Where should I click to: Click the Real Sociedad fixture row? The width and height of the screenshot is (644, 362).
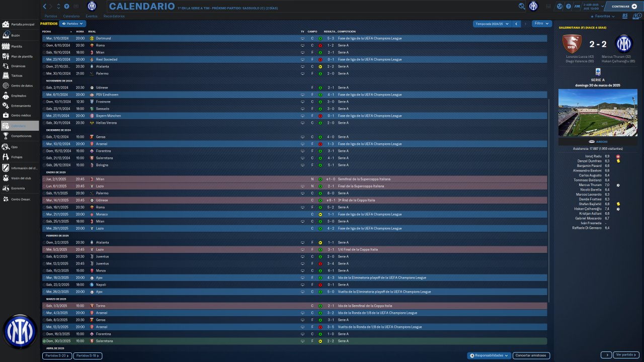coord(294,59)
